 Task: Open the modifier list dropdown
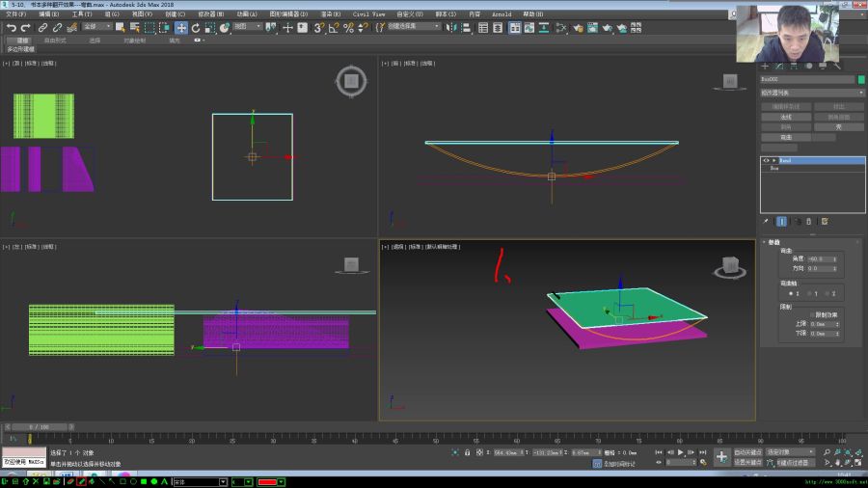[812, 93]
